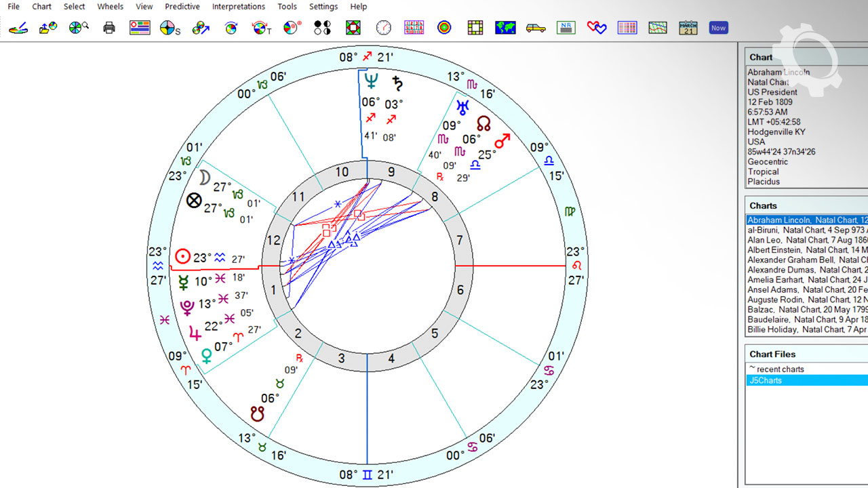Select J5Charts in Chart Files

coord(765,380)
